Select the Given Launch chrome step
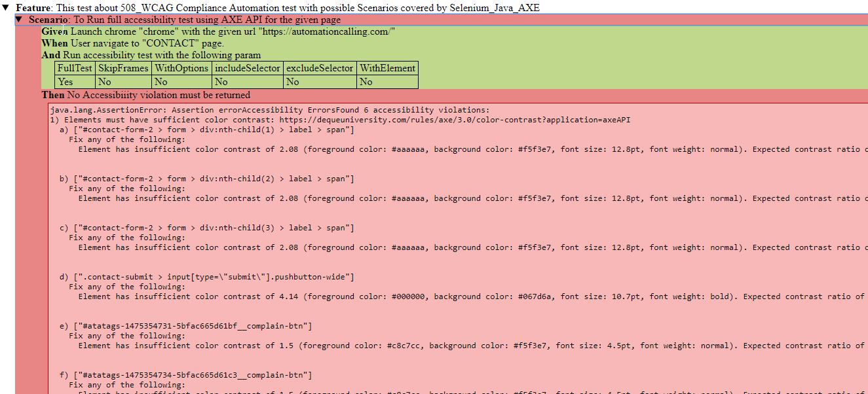 tap(218, 31)
